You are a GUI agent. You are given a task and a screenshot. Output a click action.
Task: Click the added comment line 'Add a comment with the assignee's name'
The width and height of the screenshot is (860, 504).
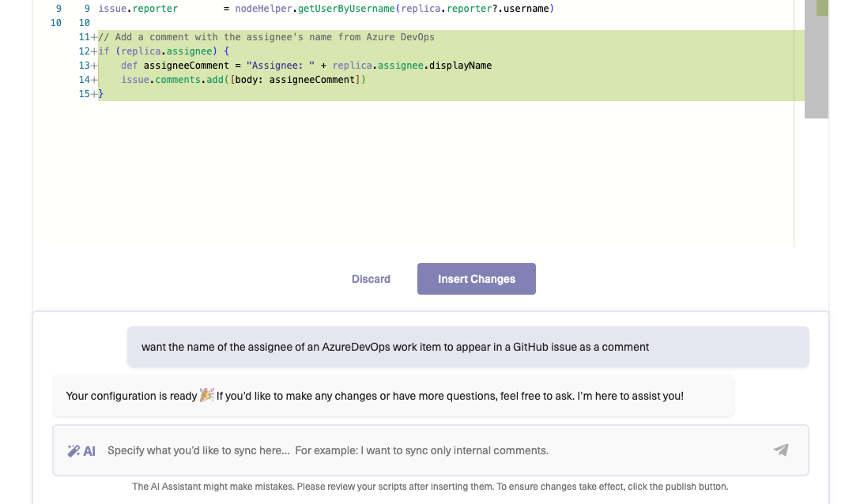point(266,37)
